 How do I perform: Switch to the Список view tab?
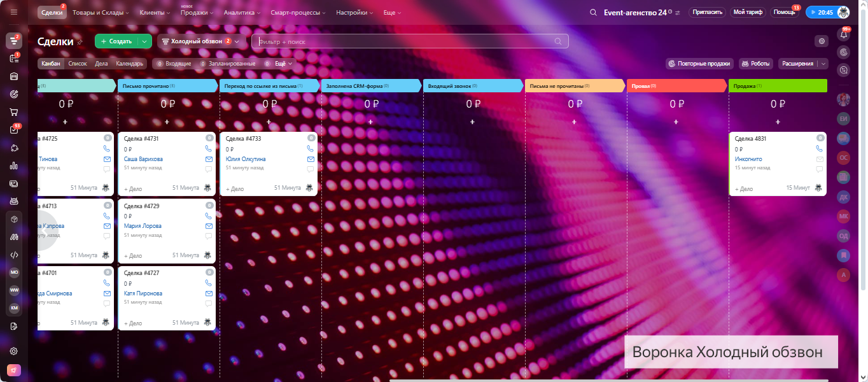(78, 64)
